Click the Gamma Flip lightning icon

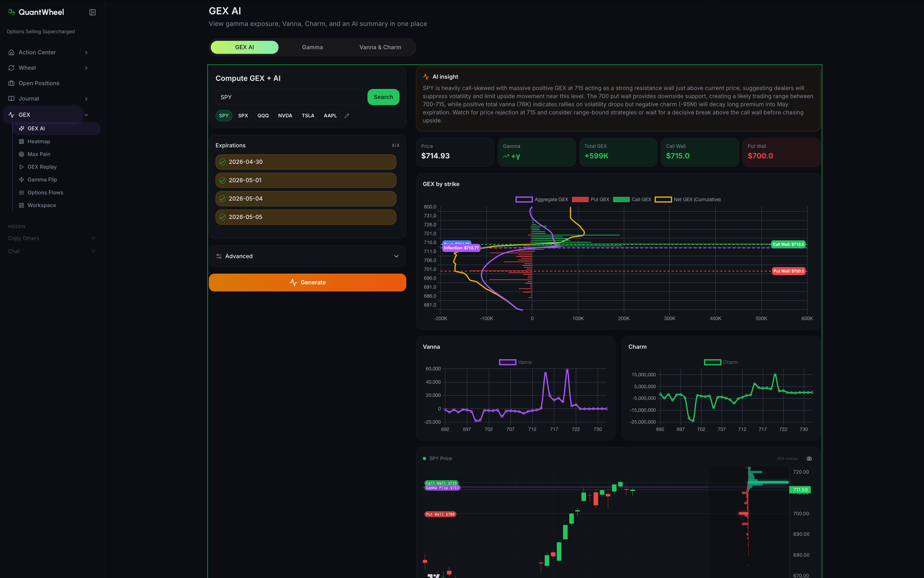coord(21,180)
